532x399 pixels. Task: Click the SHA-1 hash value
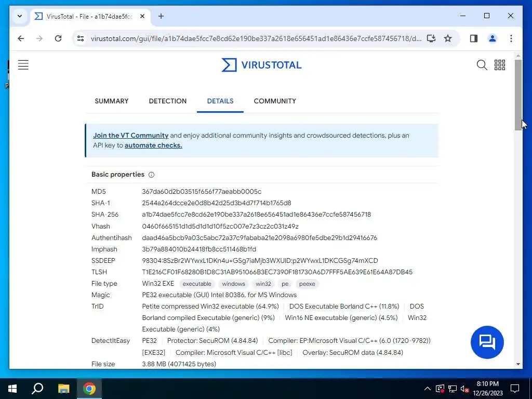[x=217, y=203]
